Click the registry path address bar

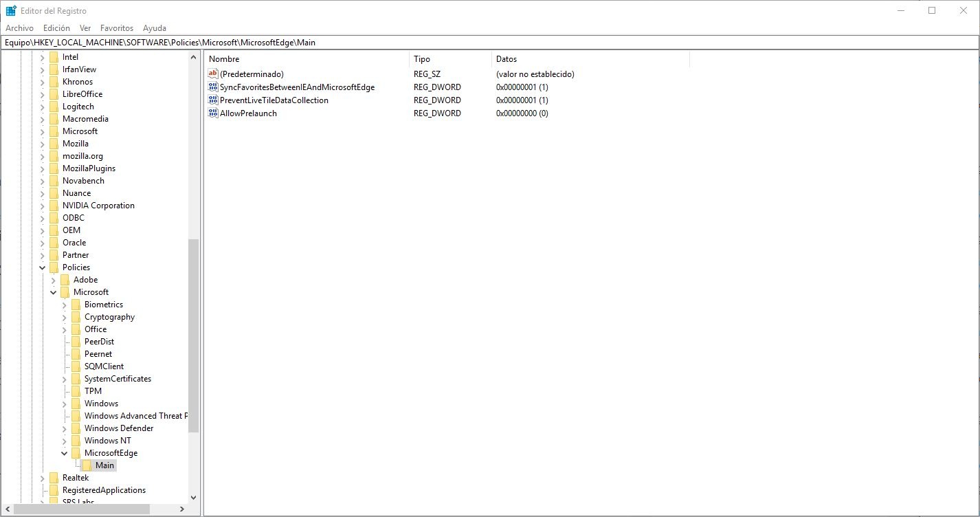490,42
